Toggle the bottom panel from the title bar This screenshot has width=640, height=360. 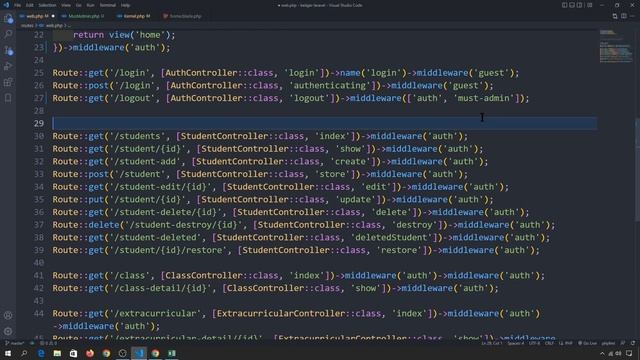[572, 5]
